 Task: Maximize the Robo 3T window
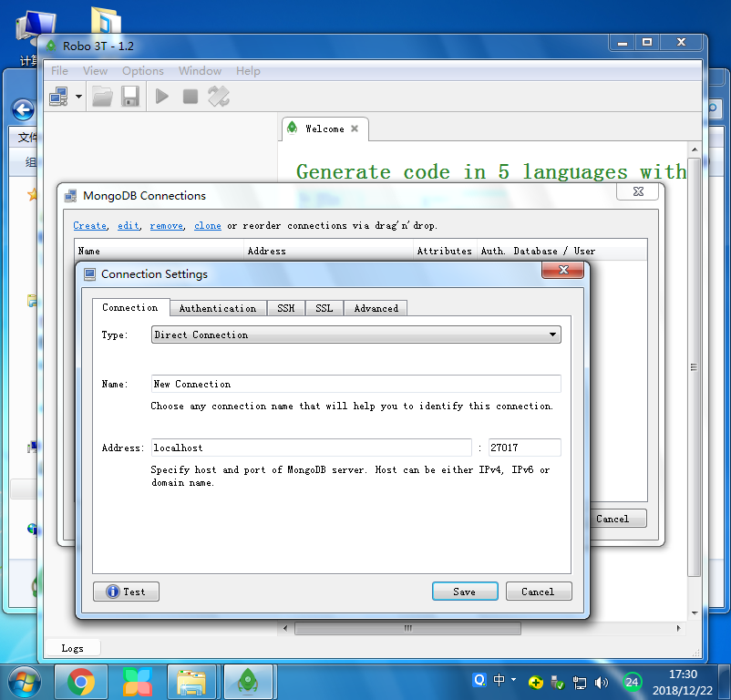[x=647, y=43]
